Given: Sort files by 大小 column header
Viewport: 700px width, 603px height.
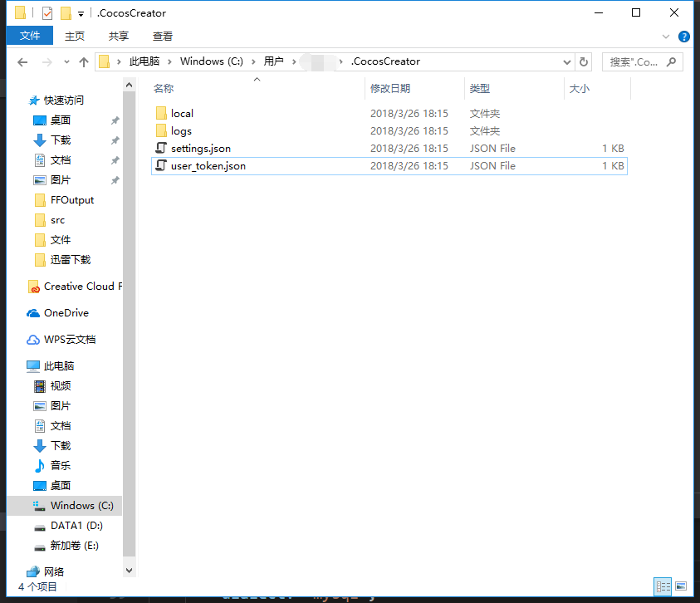Looking at the screenshot, I should click(x=579, y=88).
